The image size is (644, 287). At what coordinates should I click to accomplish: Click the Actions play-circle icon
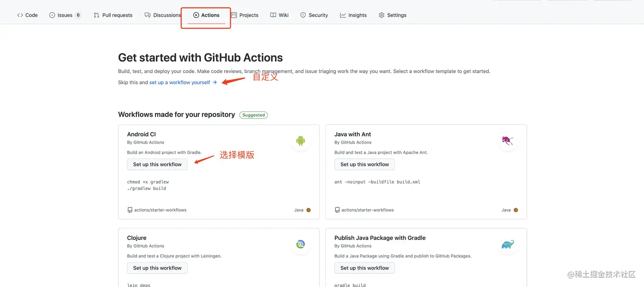[196, 15]
